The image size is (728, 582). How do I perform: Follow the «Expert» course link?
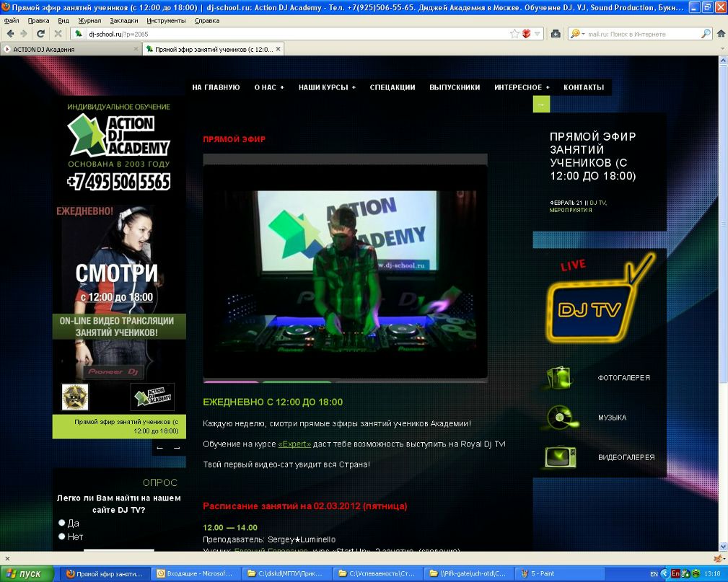pos(294,444)
